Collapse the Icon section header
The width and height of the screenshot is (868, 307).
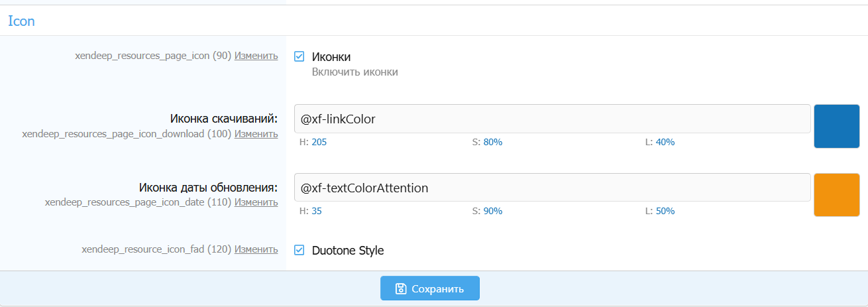click(x=21, y=21)
